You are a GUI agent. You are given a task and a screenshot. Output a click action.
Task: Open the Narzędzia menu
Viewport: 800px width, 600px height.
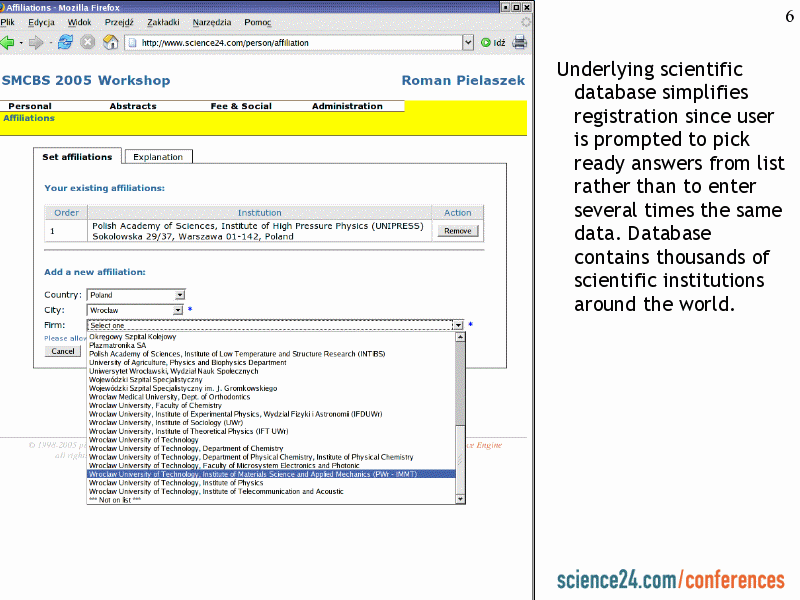[211, 22]
